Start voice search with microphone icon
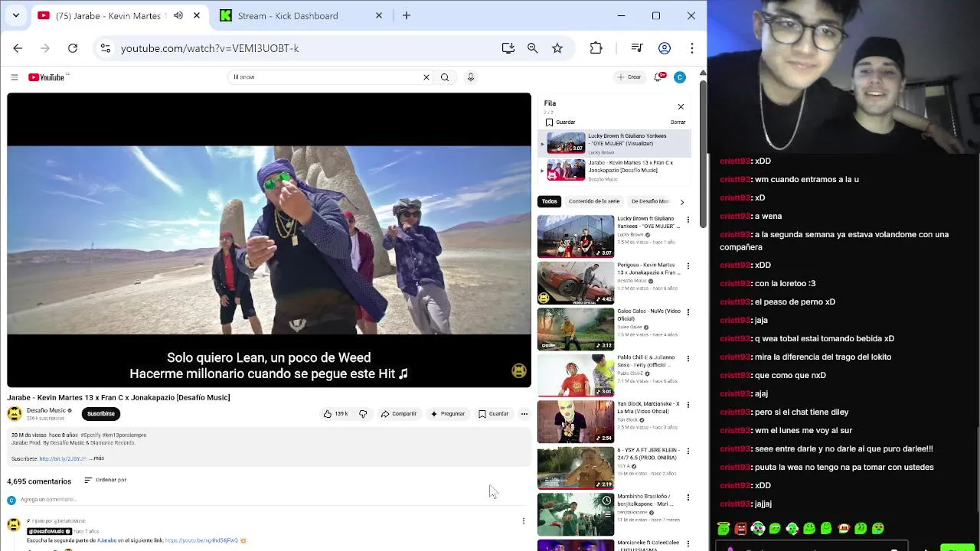 coord(471,77)
